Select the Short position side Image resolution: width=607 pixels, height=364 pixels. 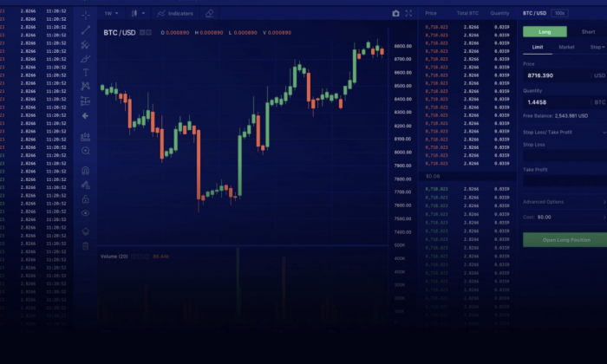point(588,32)
